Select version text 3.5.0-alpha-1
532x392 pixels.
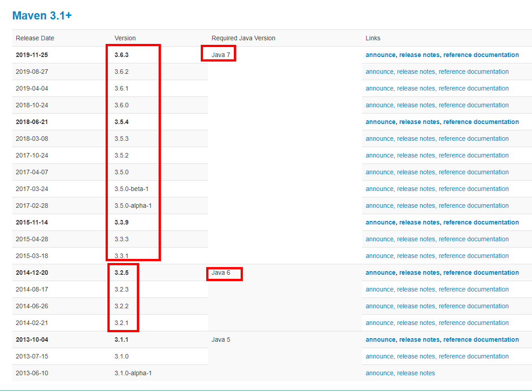[133, 206]
